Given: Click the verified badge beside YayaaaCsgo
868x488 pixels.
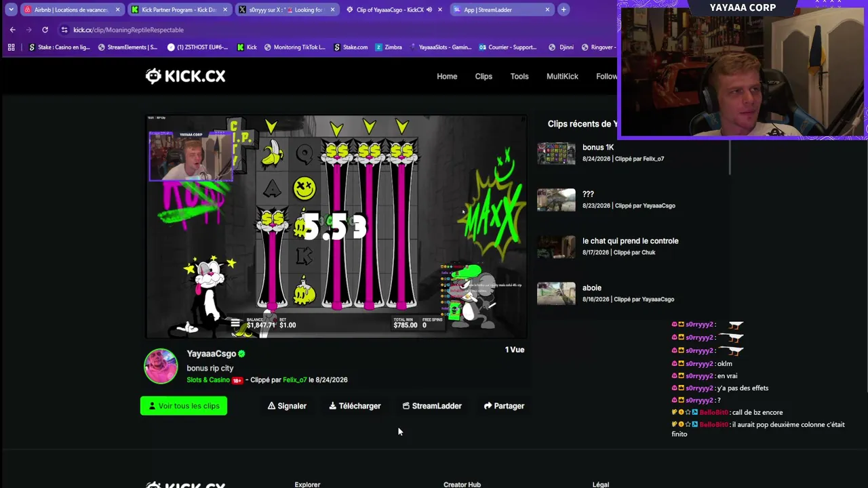Looking at the screenshot, I should tap(241, 354).
